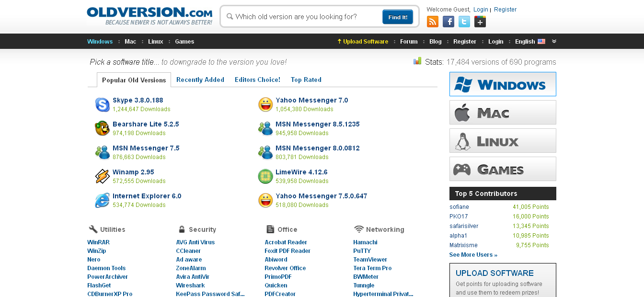Open contributor sofiane profile
The height and width of the screenshot is (297, 644).
(x=459, y=207)
